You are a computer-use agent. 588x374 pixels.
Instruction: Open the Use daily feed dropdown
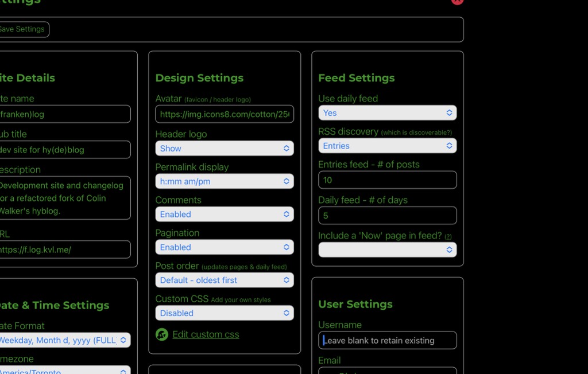click(x=387, y=113)
